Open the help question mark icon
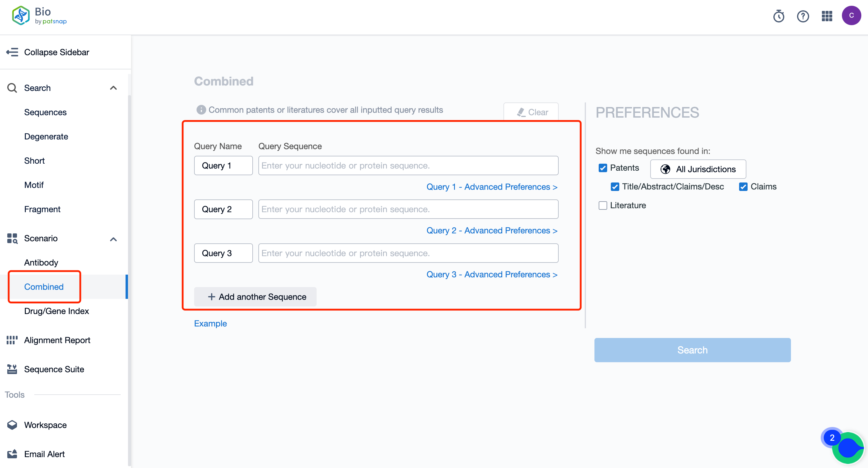The image size is (868, 468). 802,16
